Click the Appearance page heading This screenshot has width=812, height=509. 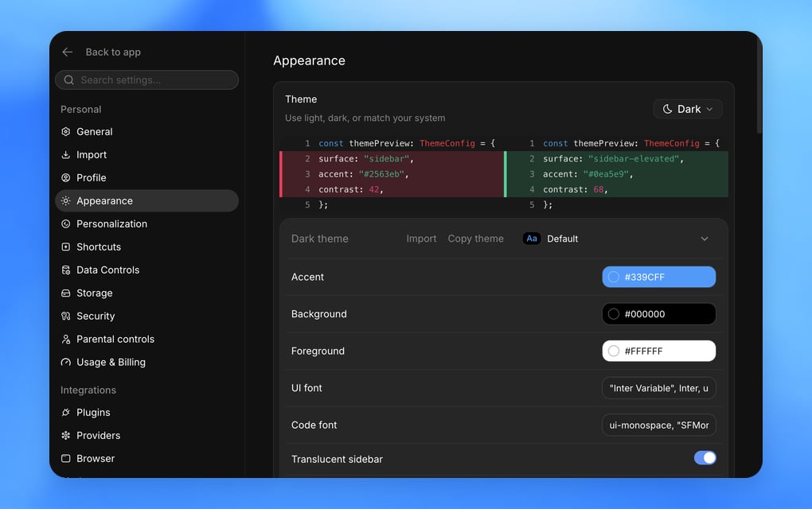point(309,60)
